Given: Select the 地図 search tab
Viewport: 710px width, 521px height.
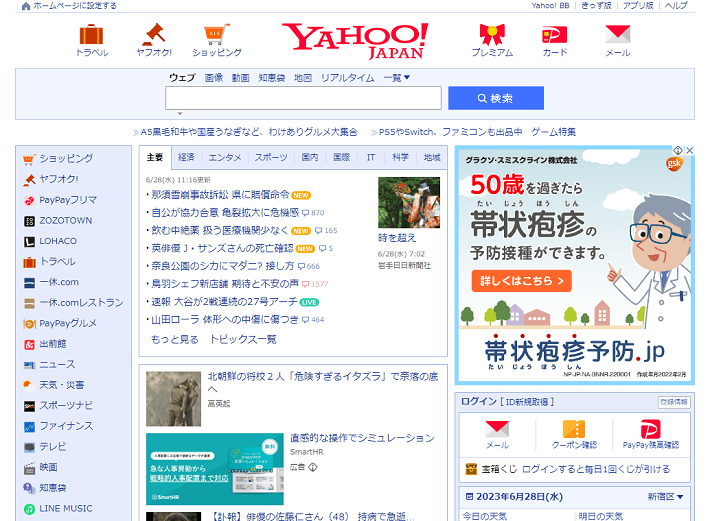Looking at the screenshot, I should [303, 78].
